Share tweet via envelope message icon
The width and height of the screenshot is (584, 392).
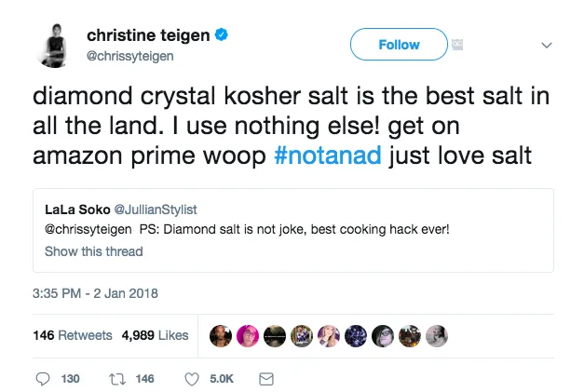[x=265, y=379]
